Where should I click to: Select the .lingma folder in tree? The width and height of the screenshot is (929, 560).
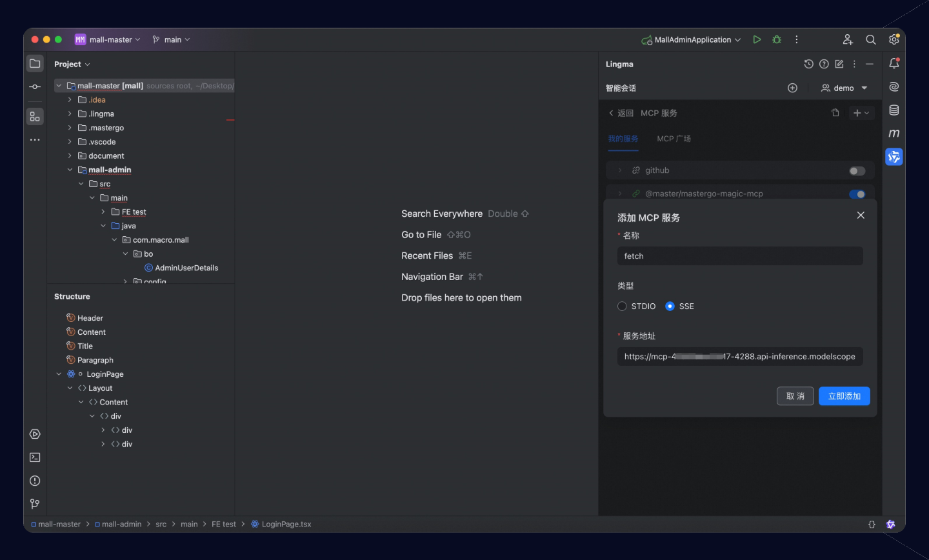point(101,114)
